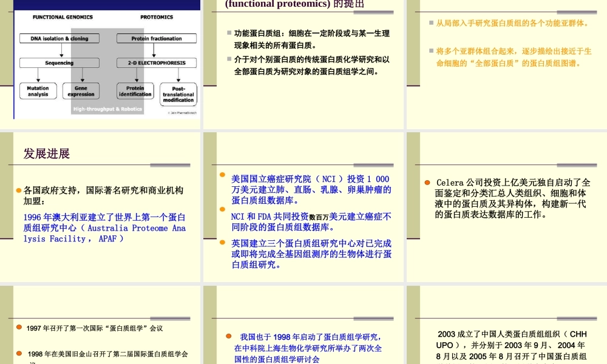Select the "Mutation analysis" box
Image resolution: width=607 pixels, height=364 pixels.
pyautogui.click(x=38, y=91)
